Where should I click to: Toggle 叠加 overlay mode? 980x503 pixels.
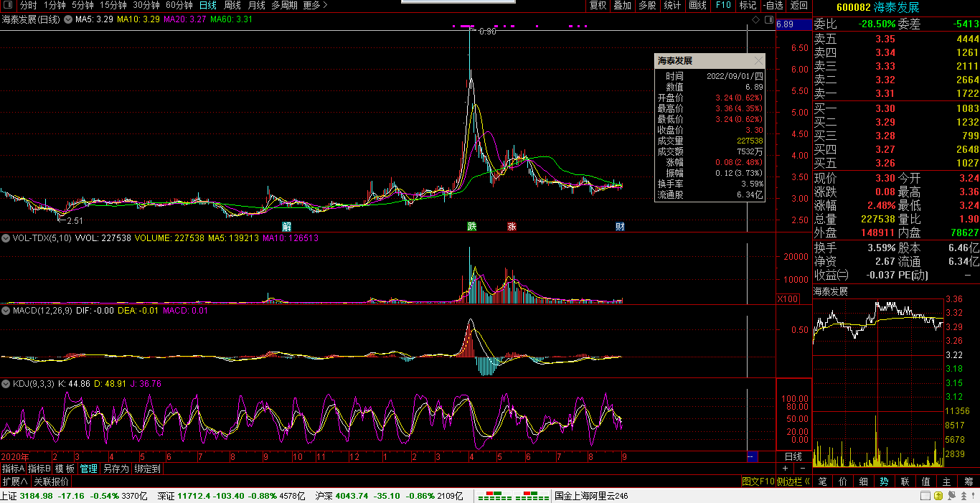[x=622, y=5]
